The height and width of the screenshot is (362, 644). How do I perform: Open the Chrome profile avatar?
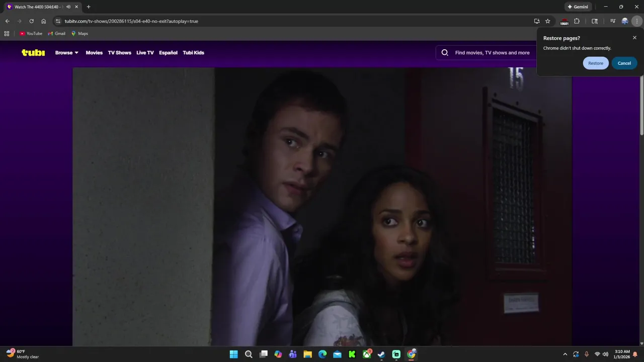[625, 21]
